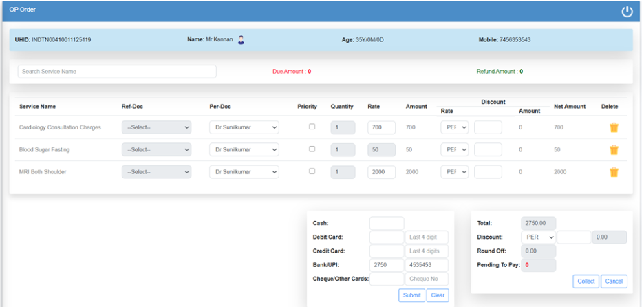Image resolution: width=644 pixels, height=307 pixels.
Task: Remove MRI Both Shoulder using trash icon
Action: click(x=614, y=172)
